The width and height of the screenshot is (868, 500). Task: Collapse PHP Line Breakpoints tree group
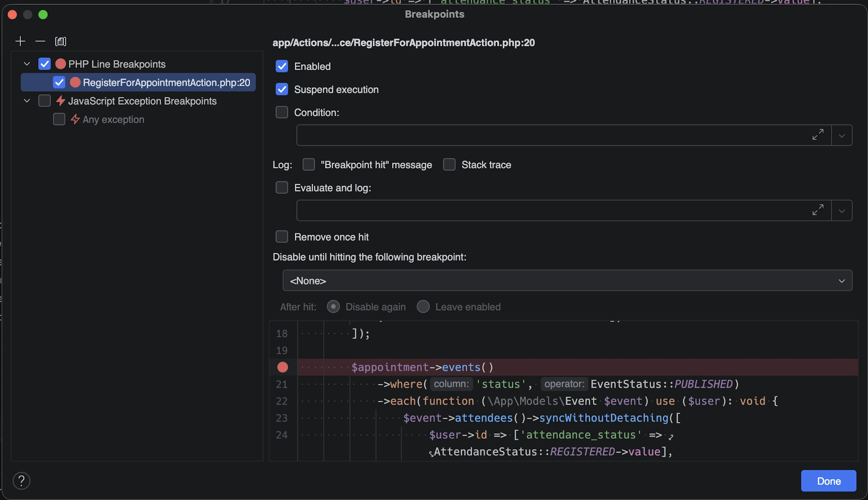[x=27, y=64]
